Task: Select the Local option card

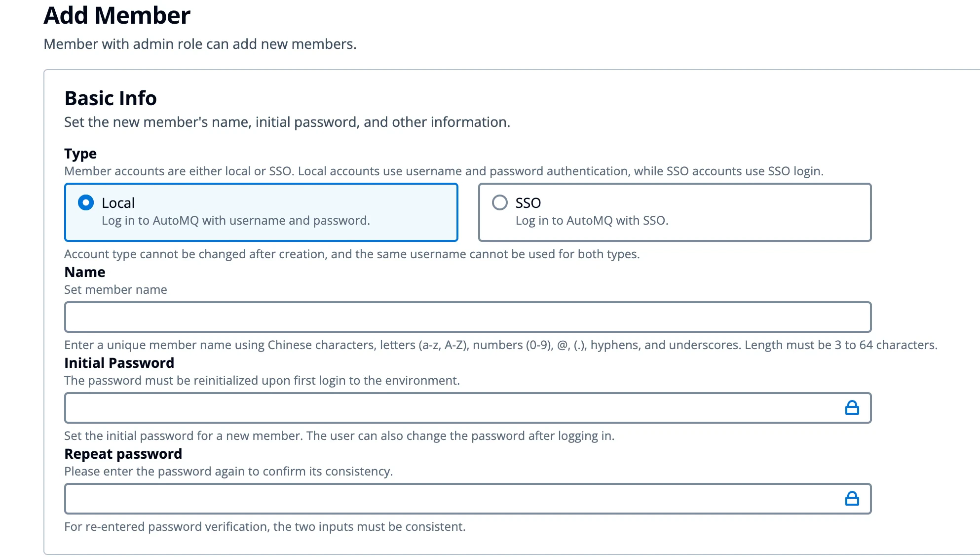Action: [261, 212]
